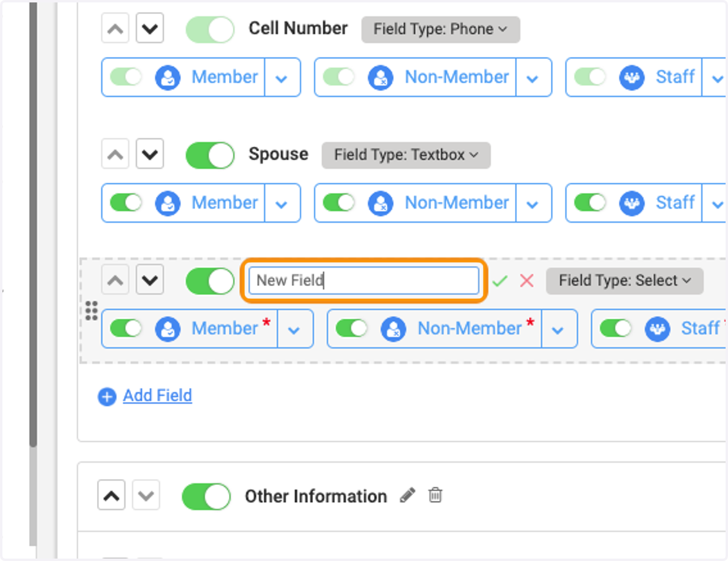Screen dimensions: 728x561
Task: Move Other Information section down
Action: coord(146,496)
